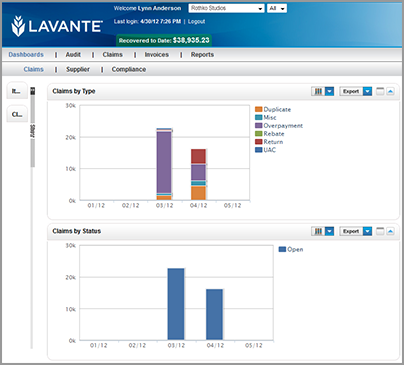
Task: Toggle the Duplicate legend series
Action: click(x=273, y=109)
